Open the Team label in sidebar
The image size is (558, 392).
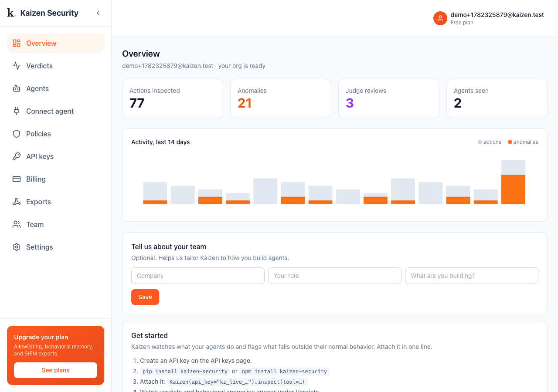(x=35, y=224)
